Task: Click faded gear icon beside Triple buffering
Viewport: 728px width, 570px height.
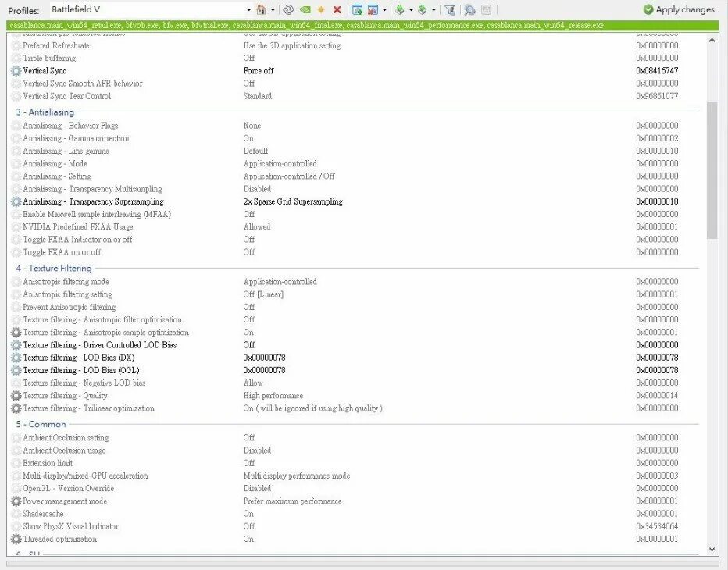Action: point(16,58)
